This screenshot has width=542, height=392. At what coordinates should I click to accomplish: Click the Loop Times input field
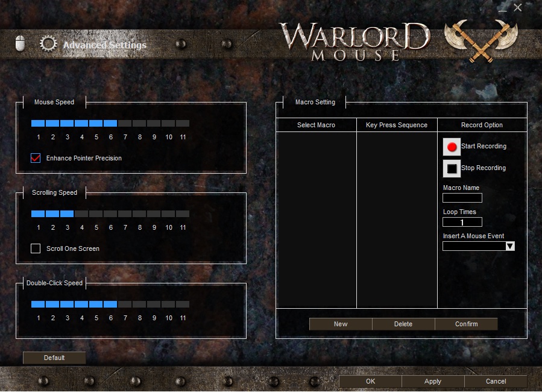coord(462,222)
